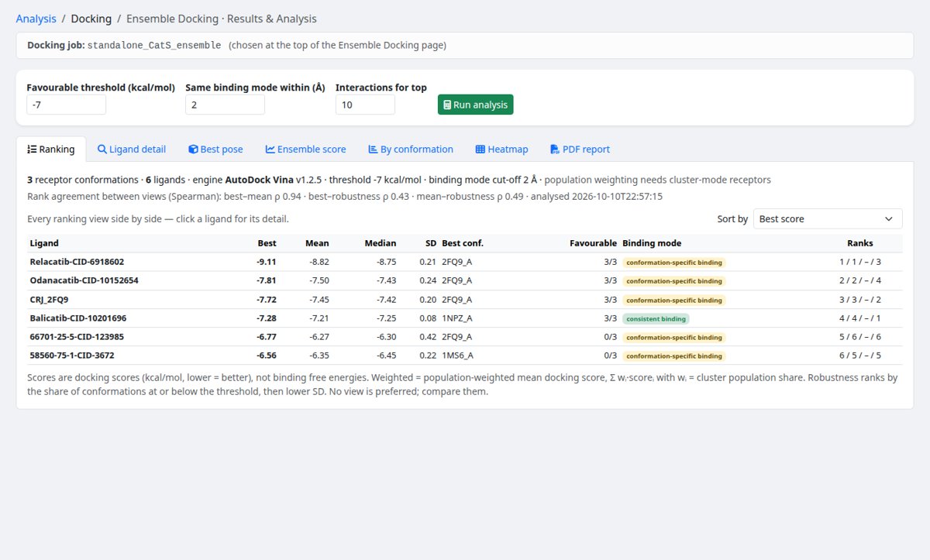Screen dimensions: 930x560
Task: Click the Best column header
Action: 267,243
